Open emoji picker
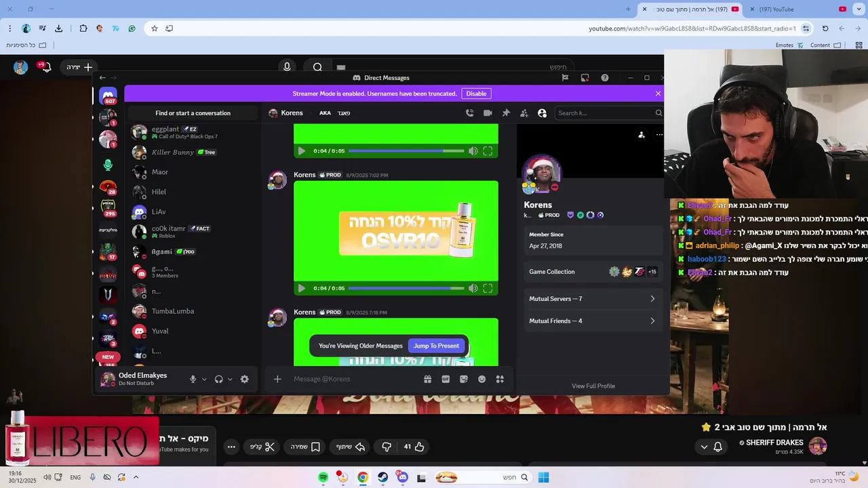This screenshot has width=868, height=488. (482, 380)
